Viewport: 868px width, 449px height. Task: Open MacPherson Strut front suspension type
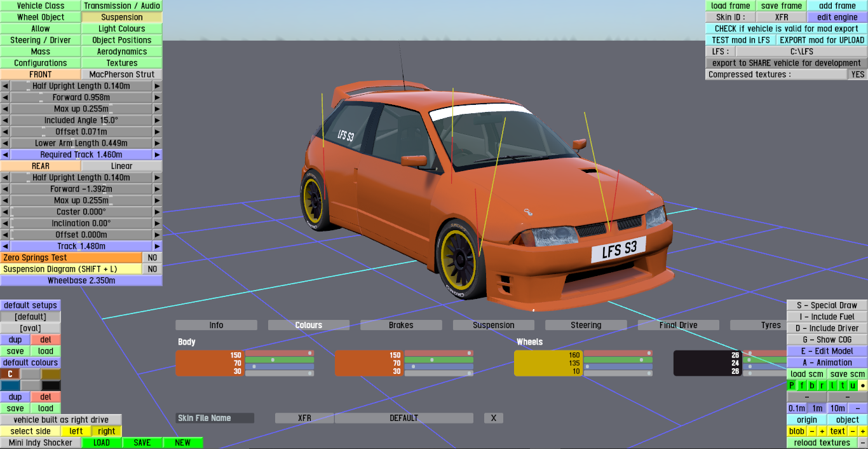click(x=122, y=74)
